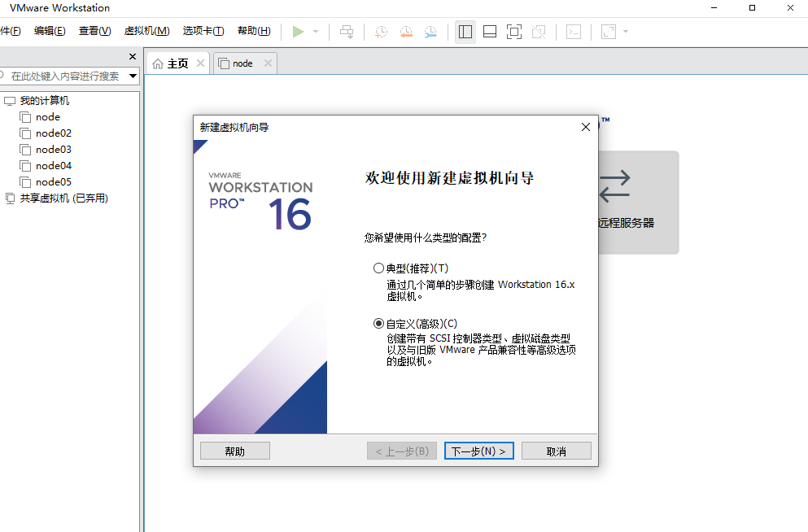Revert the virtual machine to its snapshot
Image resolution: width=808 pixels, height=532 pixels.
[x=406, y=32]
